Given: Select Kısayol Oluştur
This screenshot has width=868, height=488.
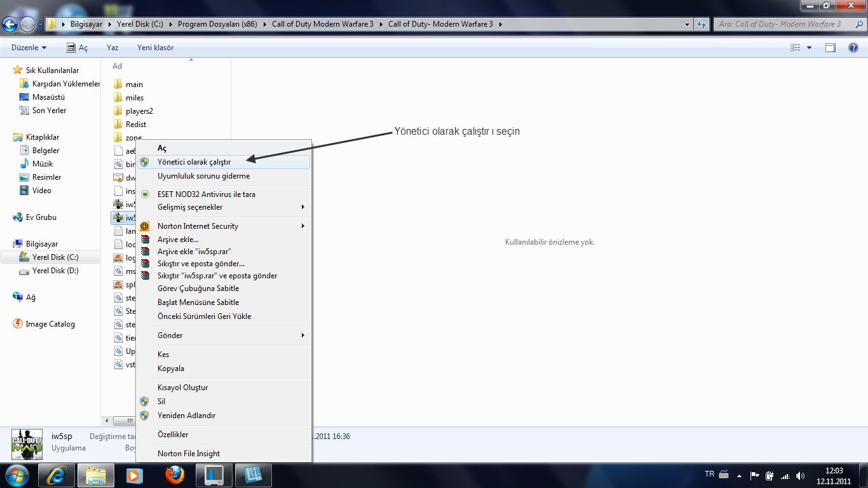Looking at the screenshot, I should tap(182, 388).
